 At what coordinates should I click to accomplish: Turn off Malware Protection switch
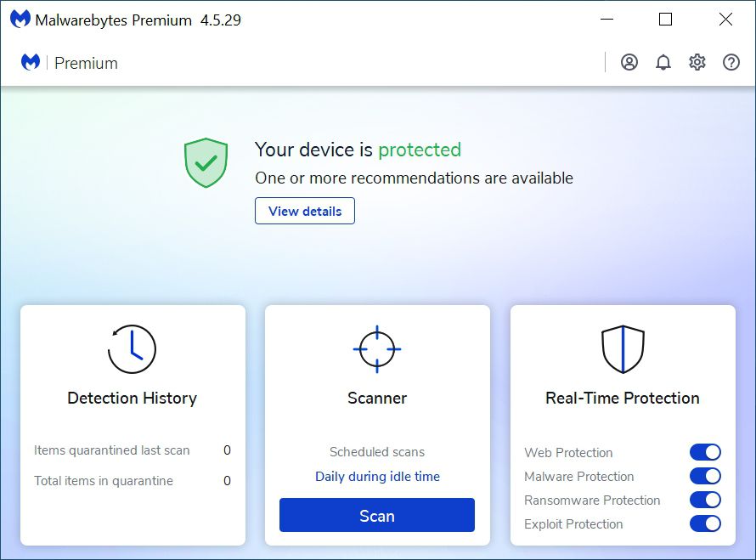705,476
